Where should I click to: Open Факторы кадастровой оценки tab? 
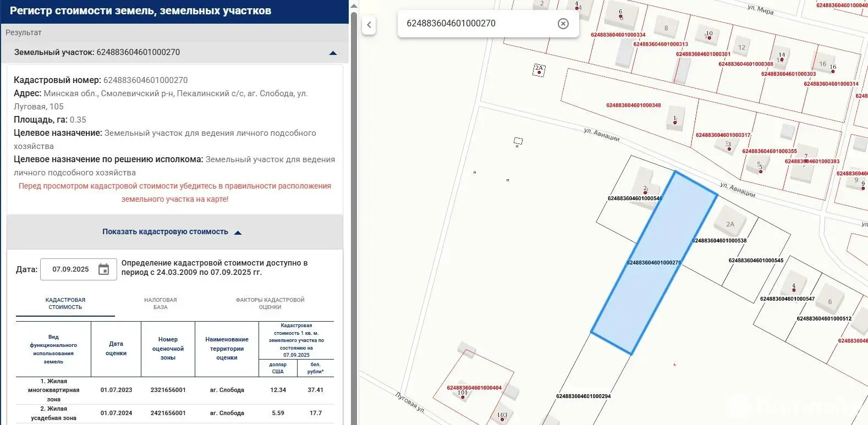(270, 303)
